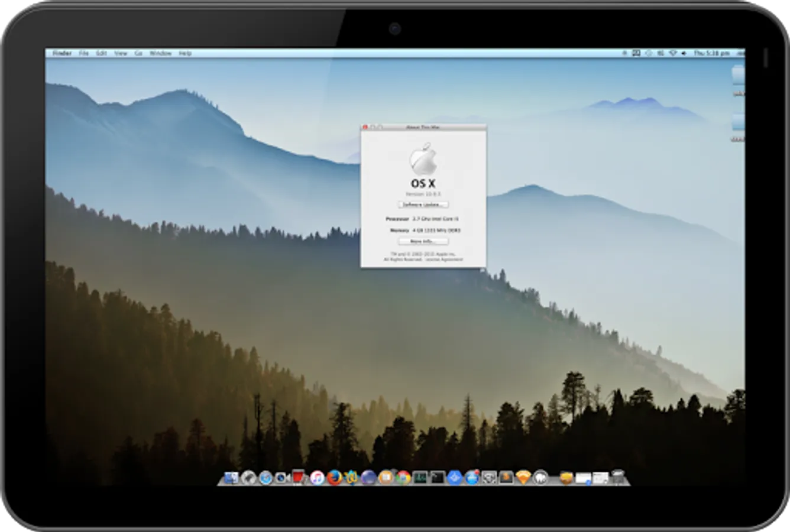Open the Finder menu
Screen dimensions: 790x532
pos(62,53)
